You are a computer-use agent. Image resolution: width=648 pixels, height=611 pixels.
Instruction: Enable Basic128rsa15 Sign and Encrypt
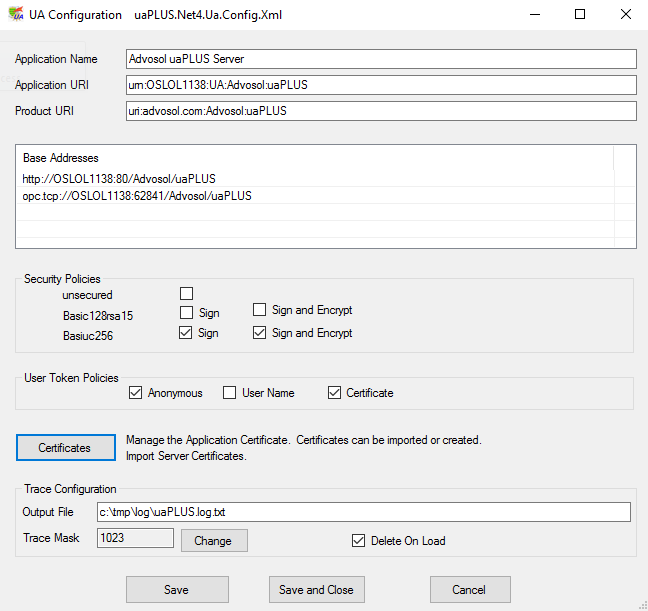(260, 311)
